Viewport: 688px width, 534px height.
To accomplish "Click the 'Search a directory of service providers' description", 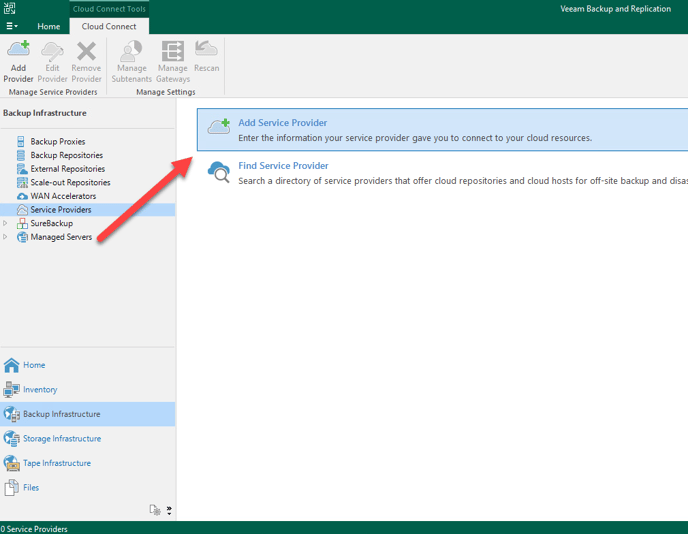I will [x=463, y=181].
